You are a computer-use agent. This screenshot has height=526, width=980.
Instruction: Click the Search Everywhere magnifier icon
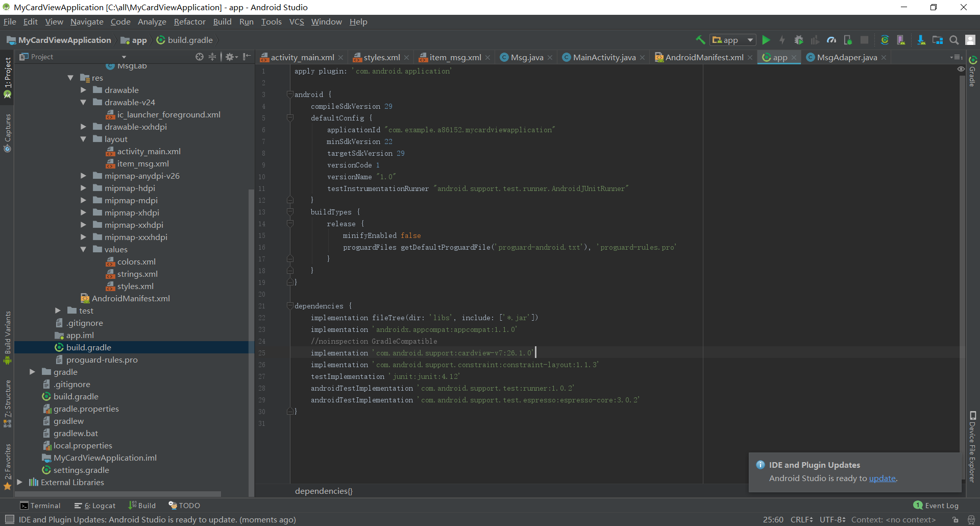pyautogui.click(x=953, y=40)
